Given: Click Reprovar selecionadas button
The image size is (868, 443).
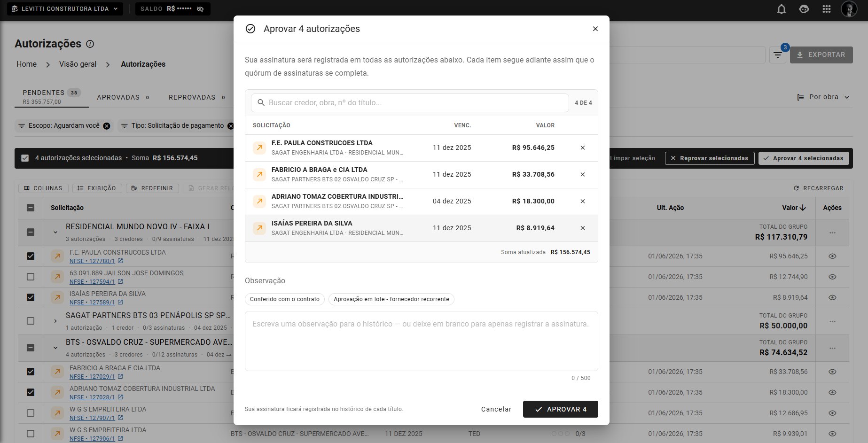Looking at the screenshot, I should [710, 158].
